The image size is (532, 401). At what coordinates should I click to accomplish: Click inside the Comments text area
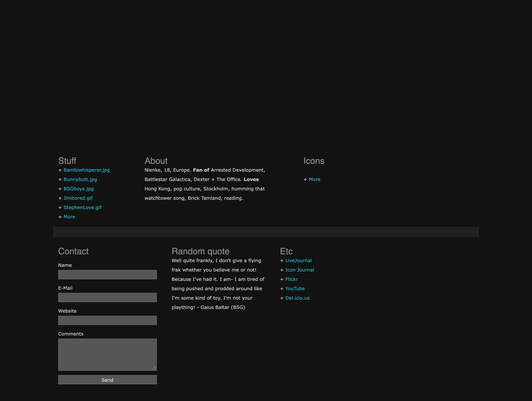108,355
